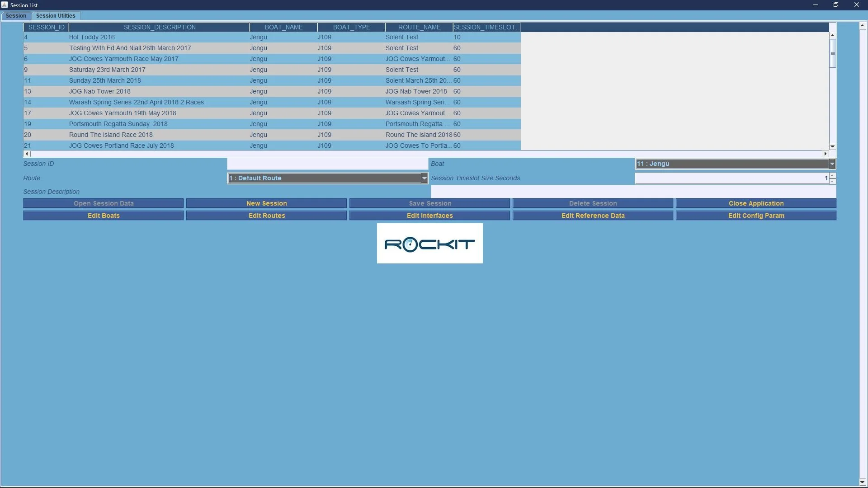Open the Route dropdown showing Default Route

tap(424, 178)
